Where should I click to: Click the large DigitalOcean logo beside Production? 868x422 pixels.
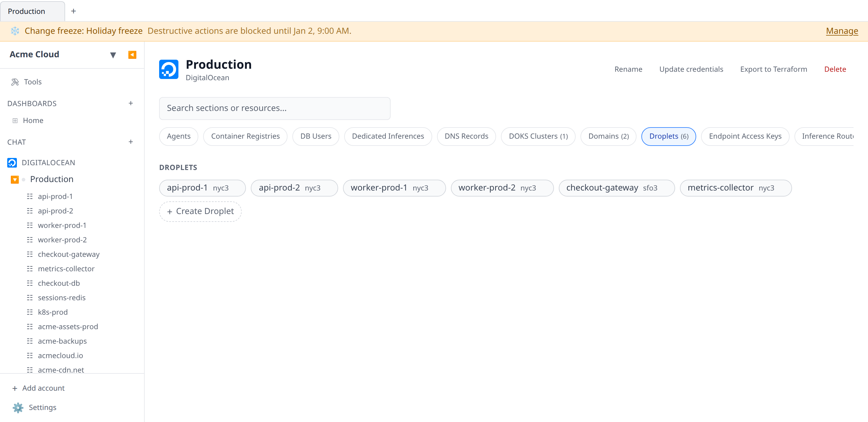[x=168, y=69]
